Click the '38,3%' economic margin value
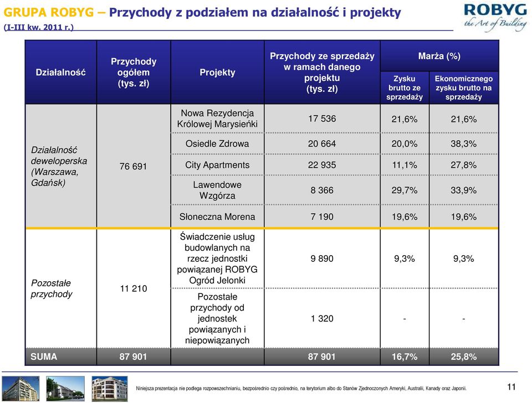The width and height of the screenshot is (532, 403). [x=463, y=144]
